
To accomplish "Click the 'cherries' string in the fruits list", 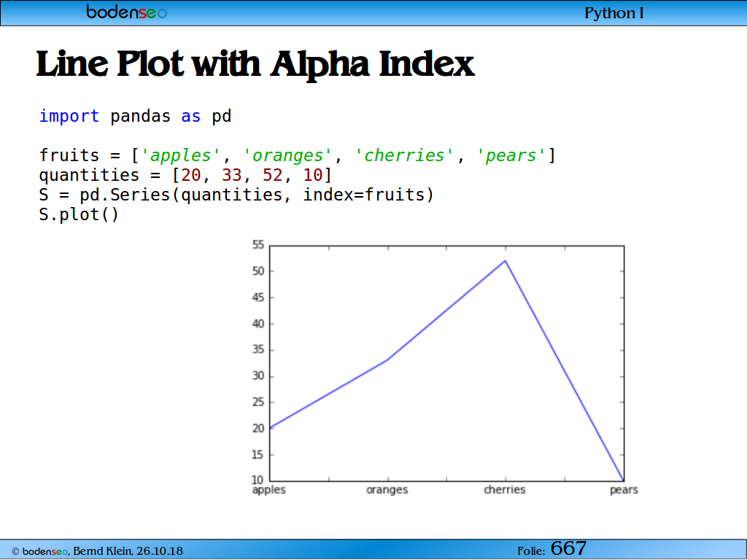I will [404, 156].
